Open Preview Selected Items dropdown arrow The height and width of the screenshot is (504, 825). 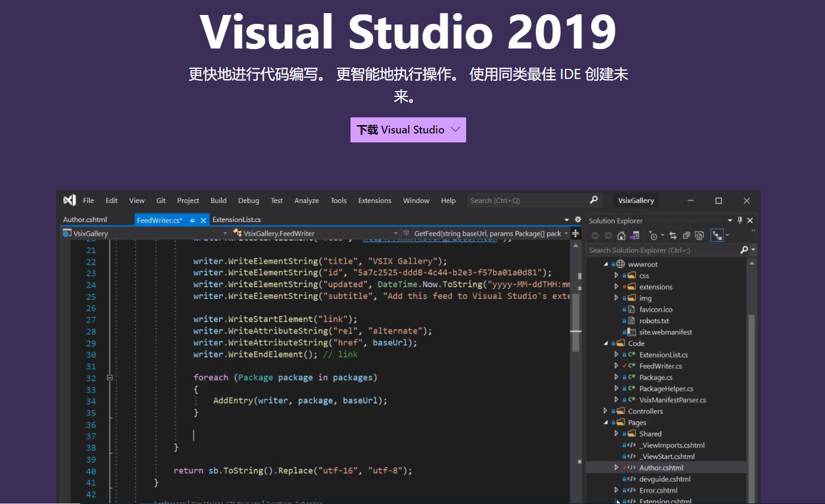point(727,235)
